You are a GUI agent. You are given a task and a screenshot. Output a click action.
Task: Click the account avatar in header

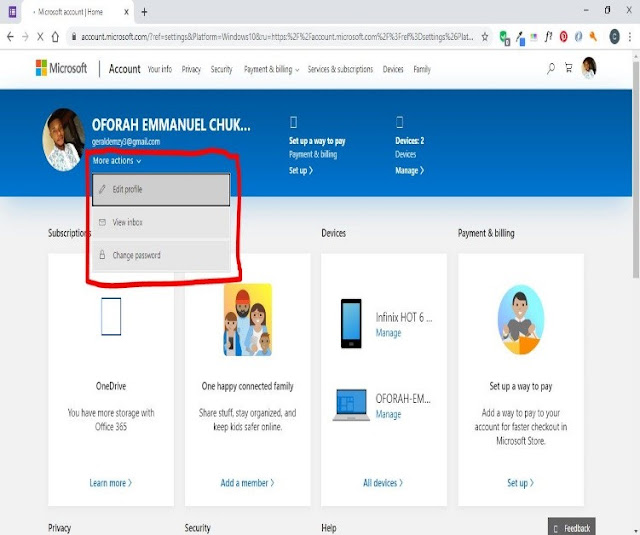coord(589,68)
